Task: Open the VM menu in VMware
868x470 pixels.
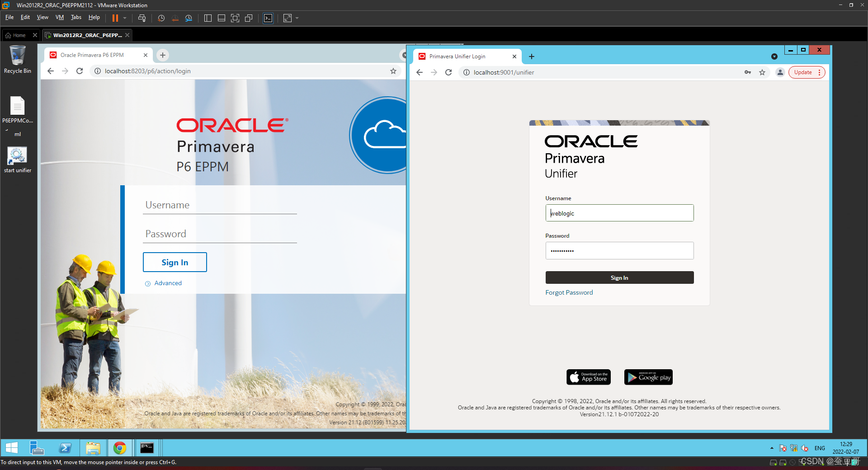Action: [59, 18]
